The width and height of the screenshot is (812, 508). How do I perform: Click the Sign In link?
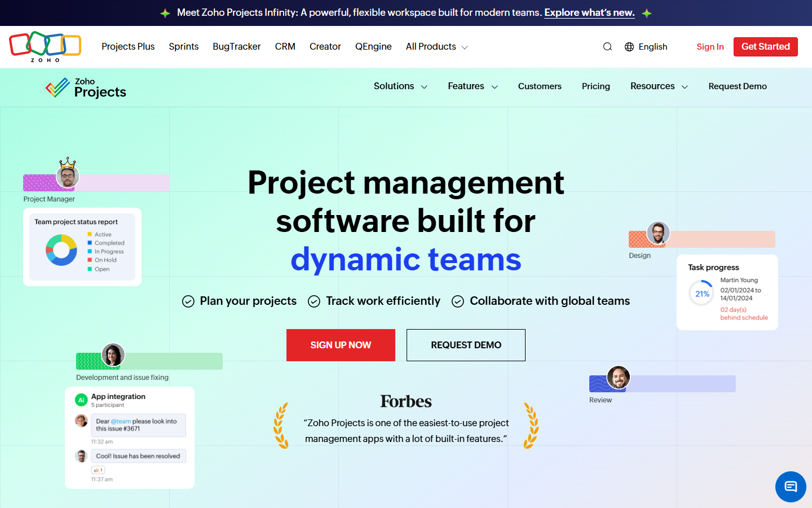[710, 47]
